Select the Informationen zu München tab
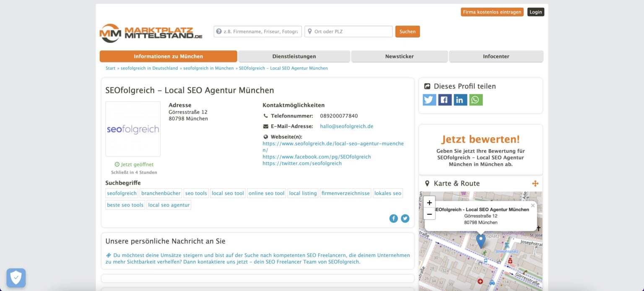 pos(169,56)
